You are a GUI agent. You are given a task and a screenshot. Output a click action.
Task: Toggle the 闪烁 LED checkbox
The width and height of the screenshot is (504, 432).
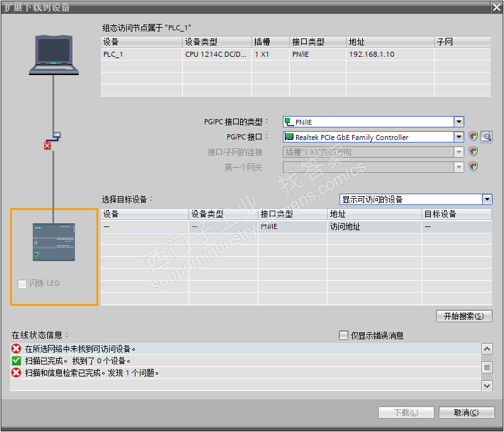pyautogui.click(x=22, y=284)
